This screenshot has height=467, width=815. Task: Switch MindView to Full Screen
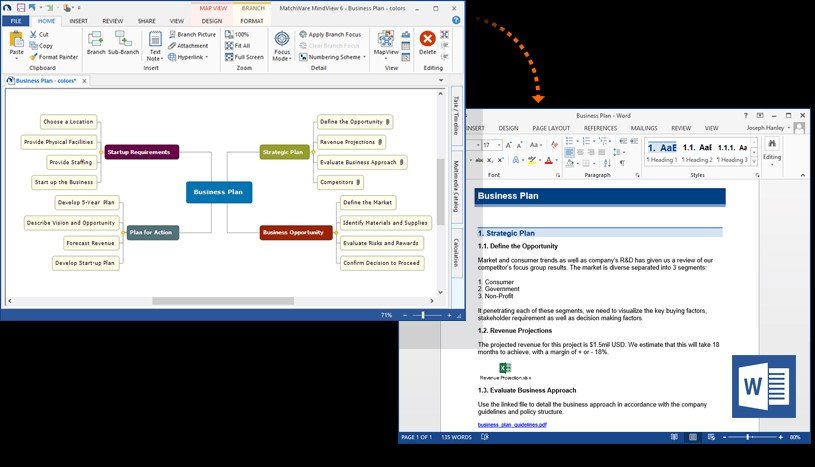244,57
